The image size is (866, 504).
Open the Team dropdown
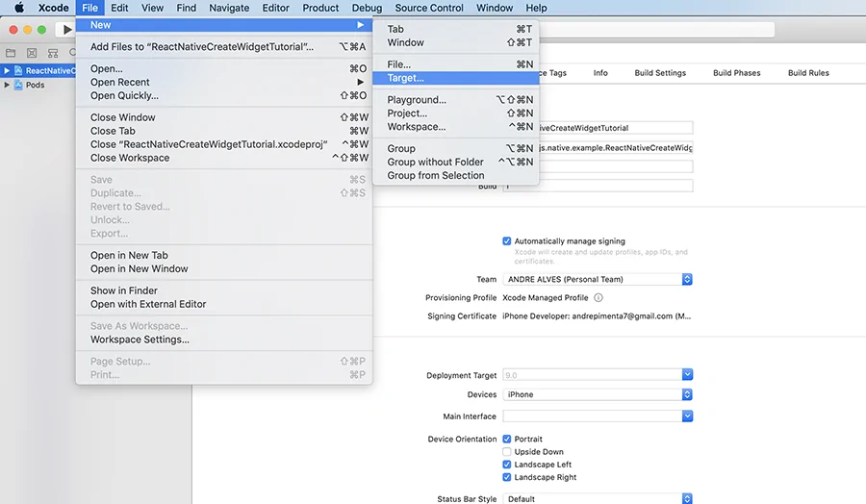[598, 279]
